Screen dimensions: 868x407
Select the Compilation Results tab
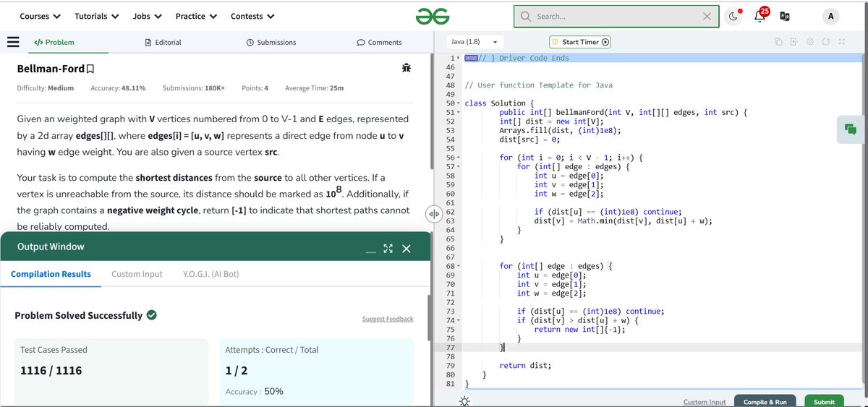pos(51,274)
